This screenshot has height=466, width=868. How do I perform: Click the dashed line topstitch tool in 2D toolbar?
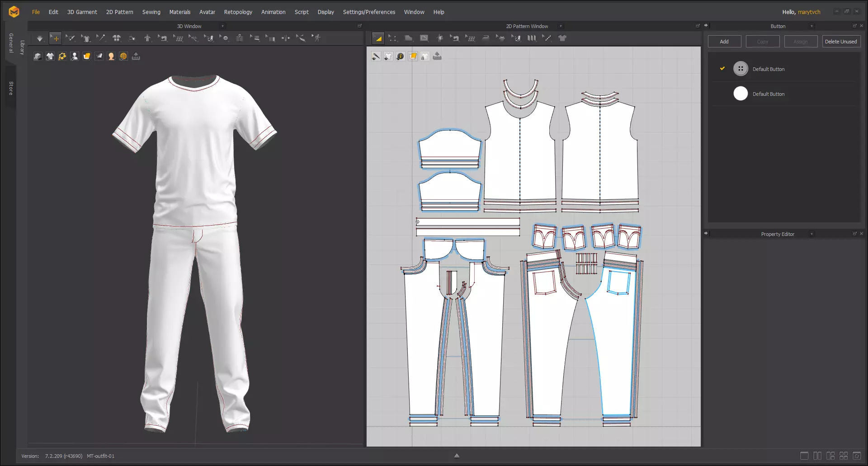pyautogui.click(x=547, y=38)
